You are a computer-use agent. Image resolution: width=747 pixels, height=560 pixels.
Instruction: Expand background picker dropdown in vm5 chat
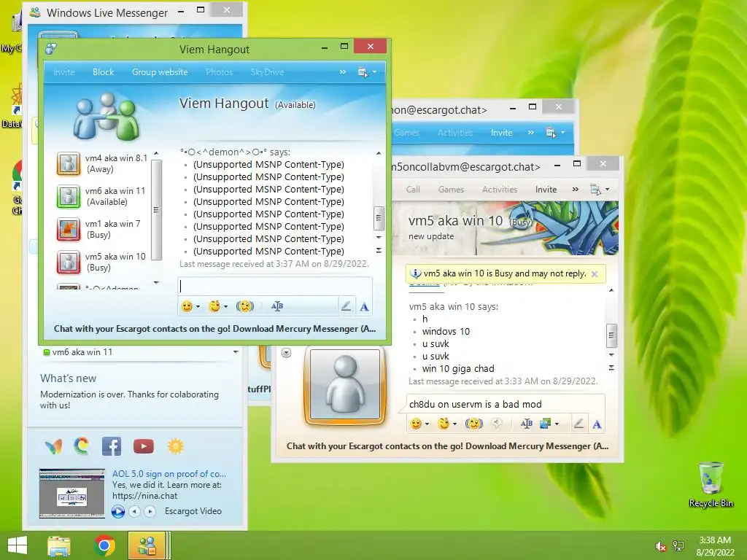pos(557,424)
